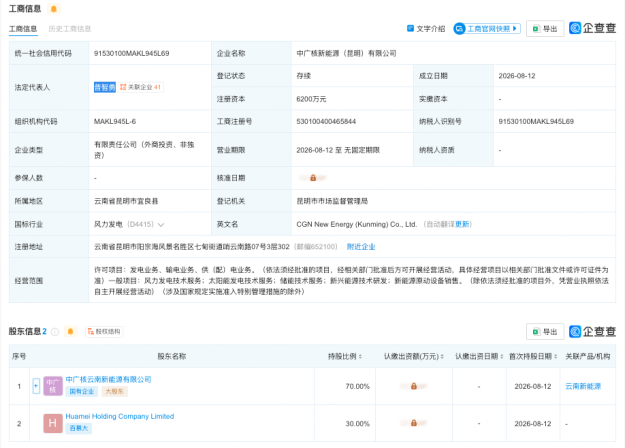Screen dimensions: 625x448
Task: Click the 登记机关 value 昆明市市场监督管理局
Action: 332,201
